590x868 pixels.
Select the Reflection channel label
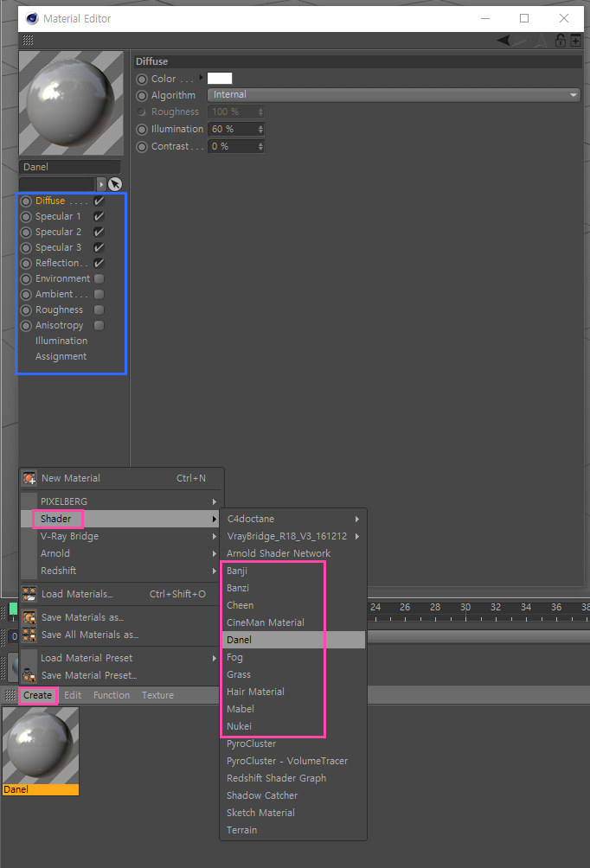click(x=57, y=263)
